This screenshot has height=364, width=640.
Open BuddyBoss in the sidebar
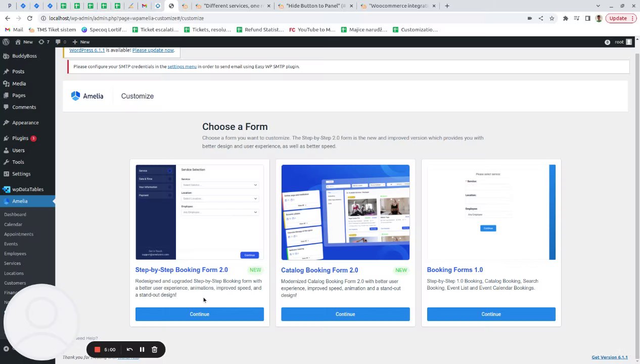pos(27,56)
